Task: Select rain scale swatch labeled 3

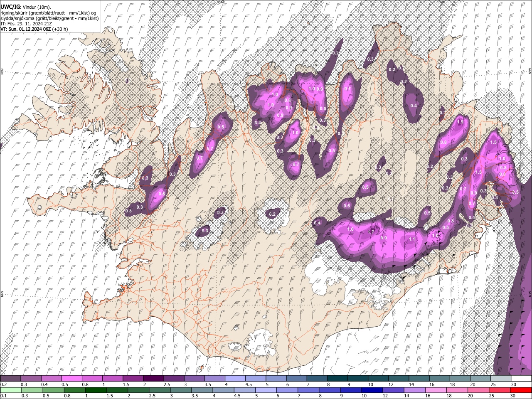Action: 181,390
